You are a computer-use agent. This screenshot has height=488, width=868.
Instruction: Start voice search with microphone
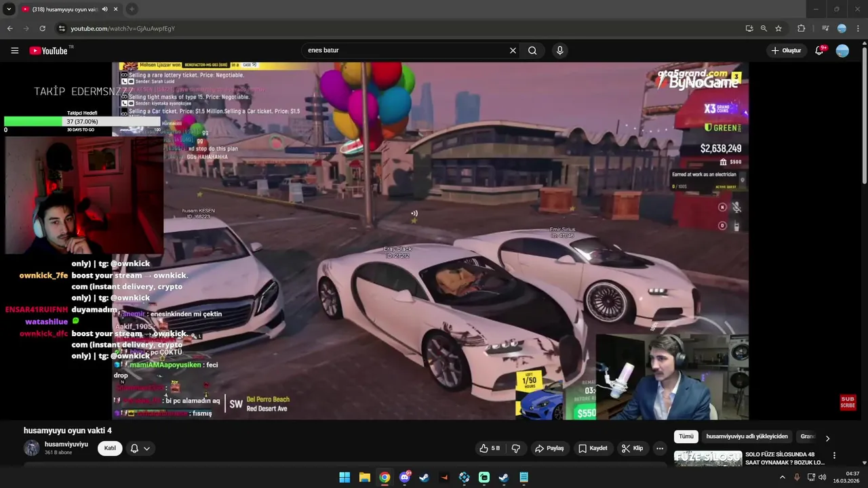coord(559,50)
